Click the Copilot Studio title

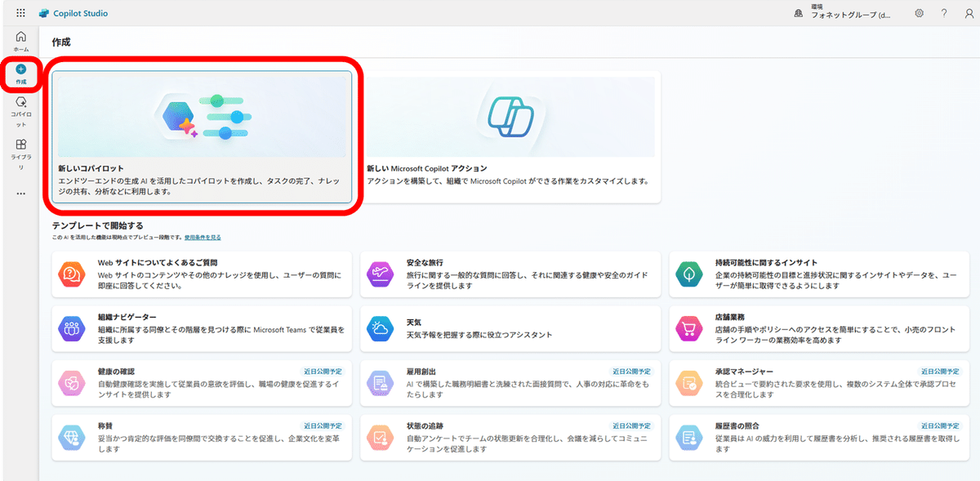pyautogui.click(x=79, y=13)
